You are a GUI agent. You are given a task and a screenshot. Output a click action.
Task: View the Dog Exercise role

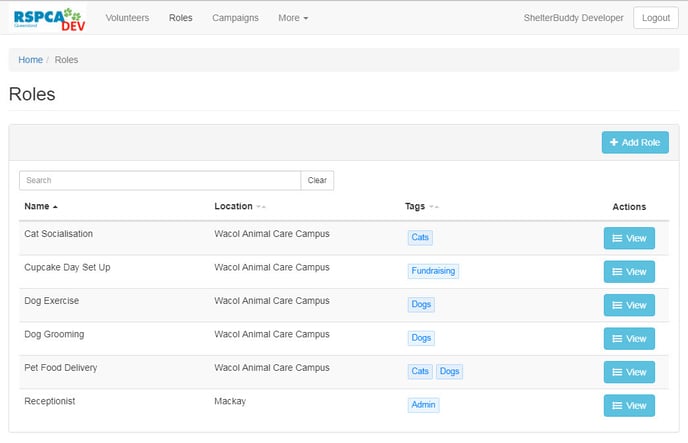[x=629, y=305]
